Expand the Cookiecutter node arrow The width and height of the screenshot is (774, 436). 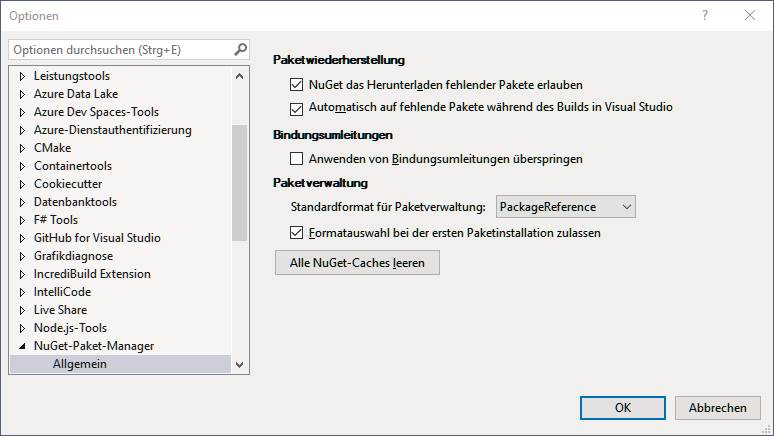(x=22, y=184)
